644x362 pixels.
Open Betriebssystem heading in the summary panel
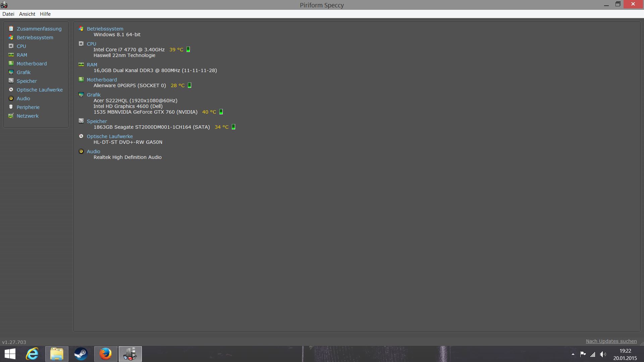point(105,29)
